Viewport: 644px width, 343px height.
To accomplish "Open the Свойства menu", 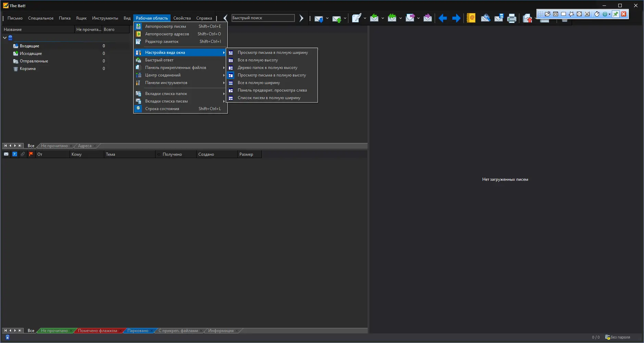I will [x=182, y=18].
